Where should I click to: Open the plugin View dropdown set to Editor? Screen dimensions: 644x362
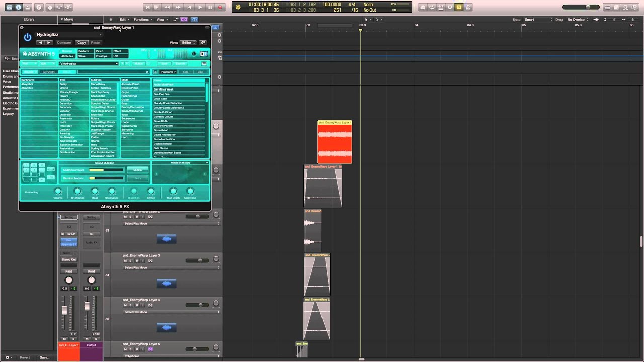click(x=188, y=43)
